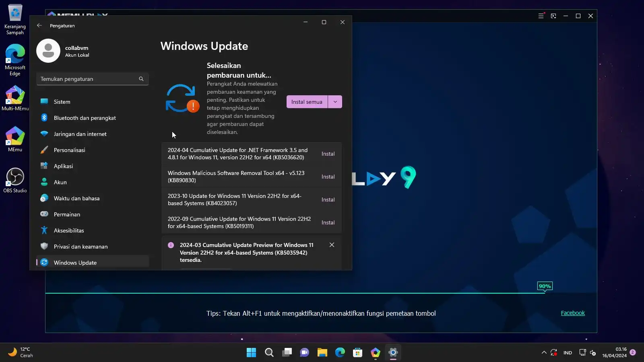Image resolution: width=644 pixels, height=362 pixels.
Task: Open Personalisasi settings
Action: pyautogui.click(x=93, y=150)
